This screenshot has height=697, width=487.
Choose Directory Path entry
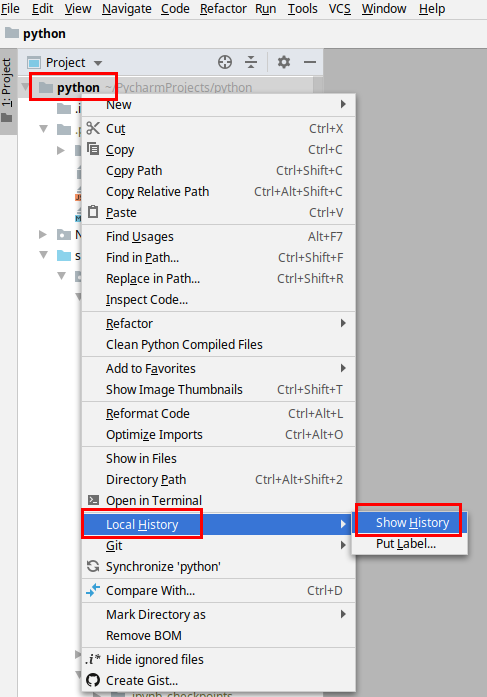219,479
